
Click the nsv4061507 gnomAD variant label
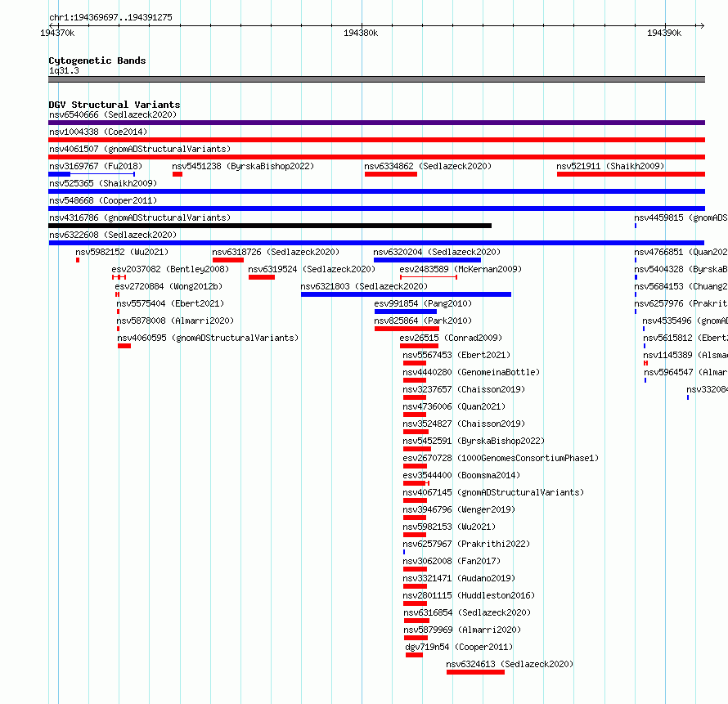(140, 149)
